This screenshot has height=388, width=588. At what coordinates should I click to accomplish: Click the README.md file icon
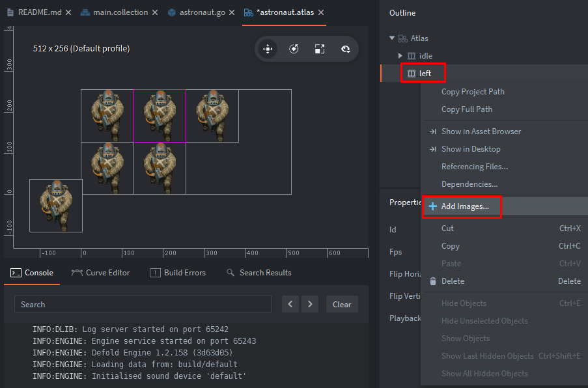pyautogui.click(x=10, y=12)
